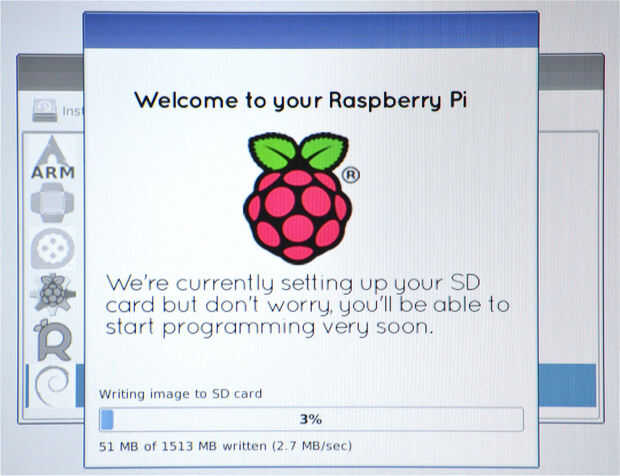The width and height of the screenshot is (620, 476).
Task: Click the 3% progress label
Action: click(x=311, y=419)
